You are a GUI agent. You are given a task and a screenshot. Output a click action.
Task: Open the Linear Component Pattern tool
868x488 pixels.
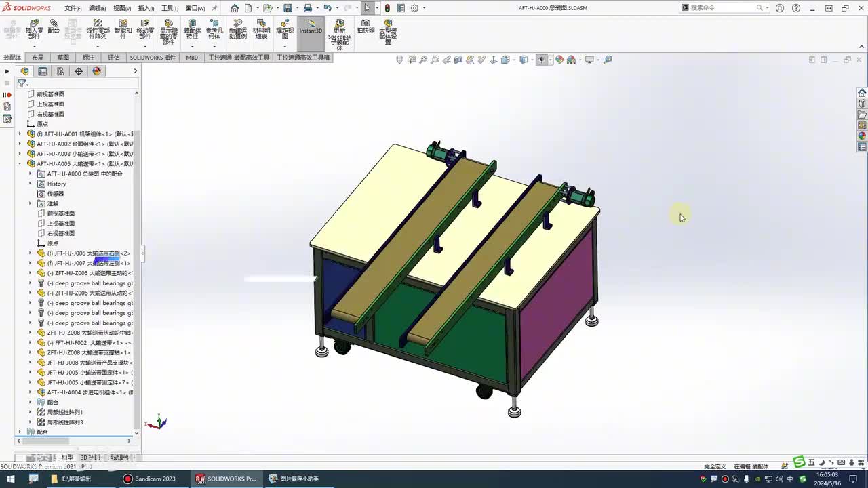click(x=98, y=30)
